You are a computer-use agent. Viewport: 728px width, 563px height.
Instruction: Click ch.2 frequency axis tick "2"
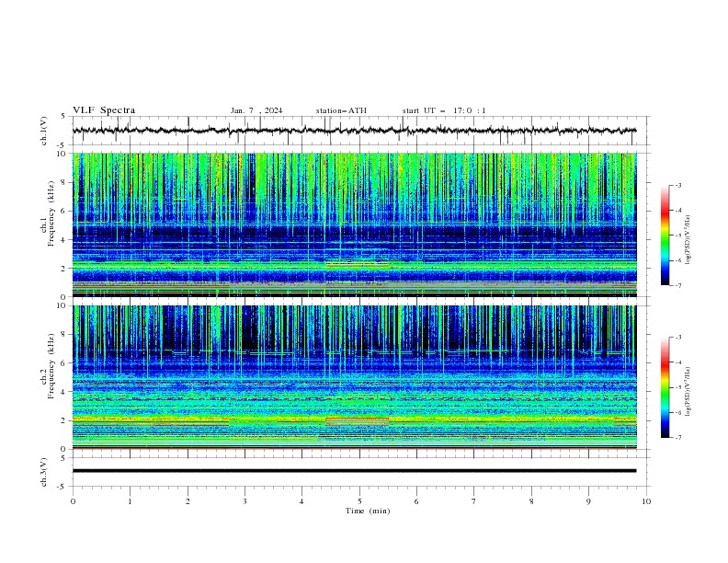tap(64, 420)
